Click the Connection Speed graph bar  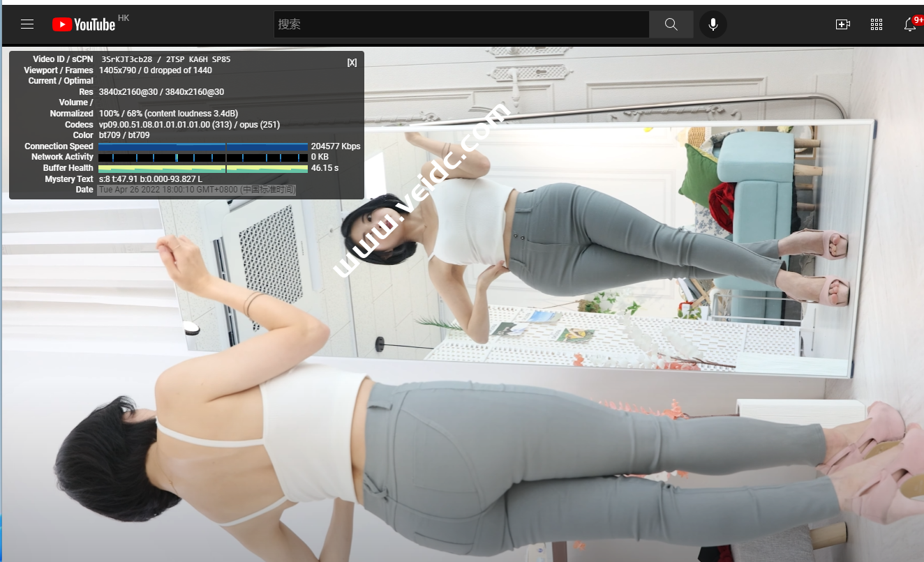click(x=203, y=146)
